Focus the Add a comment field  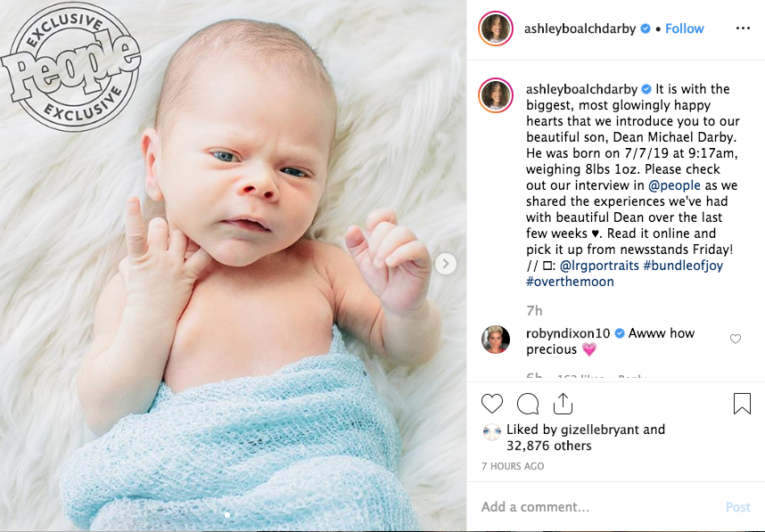tap(597, 507)
